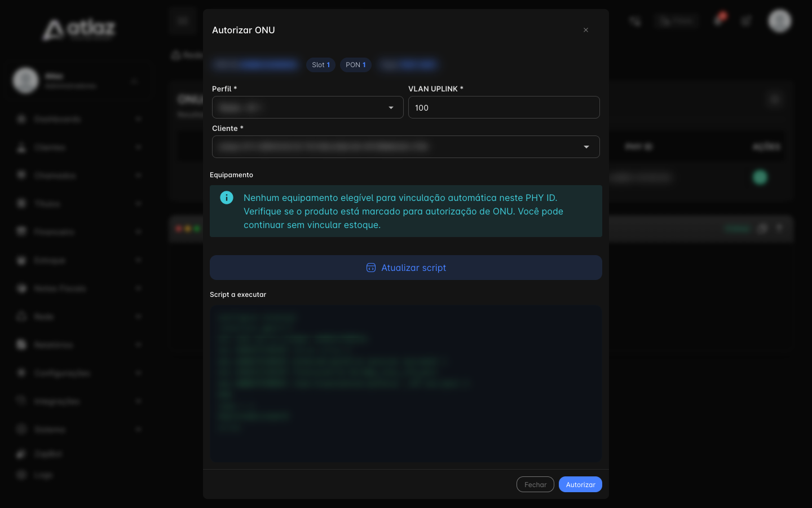Click the 'Nenhum equipamento elegível' notice text
The width and height of the screenshot is (812, 508).
click(x=404, y=211)
